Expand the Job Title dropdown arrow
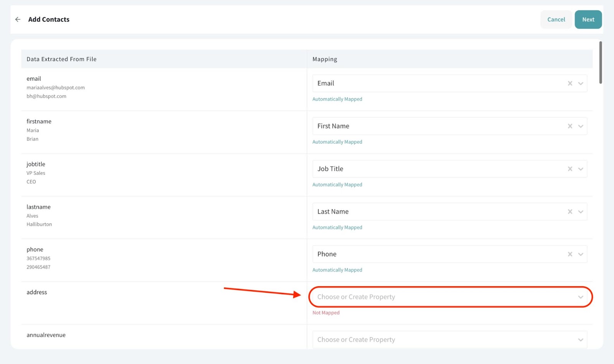The height and width of the screenshot is (364, 614). point(581,169)
